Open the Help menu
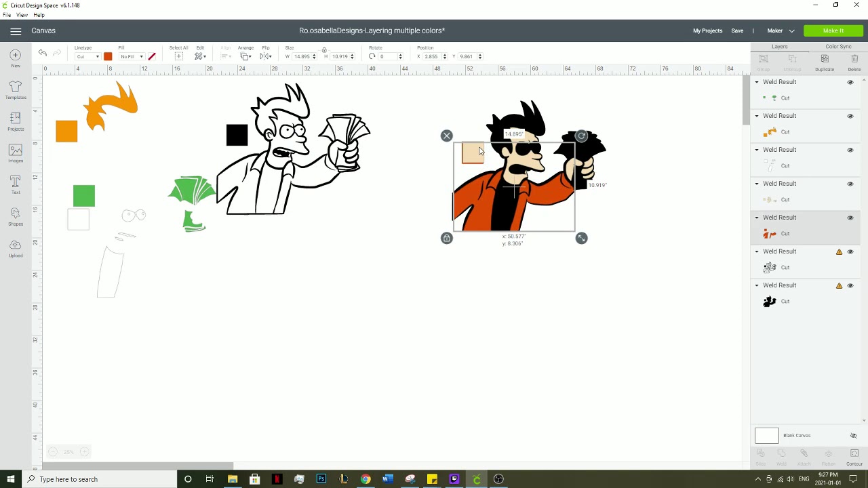Image resolution: width=868 pixels, height=488 pixels. [x=39, y=15]
